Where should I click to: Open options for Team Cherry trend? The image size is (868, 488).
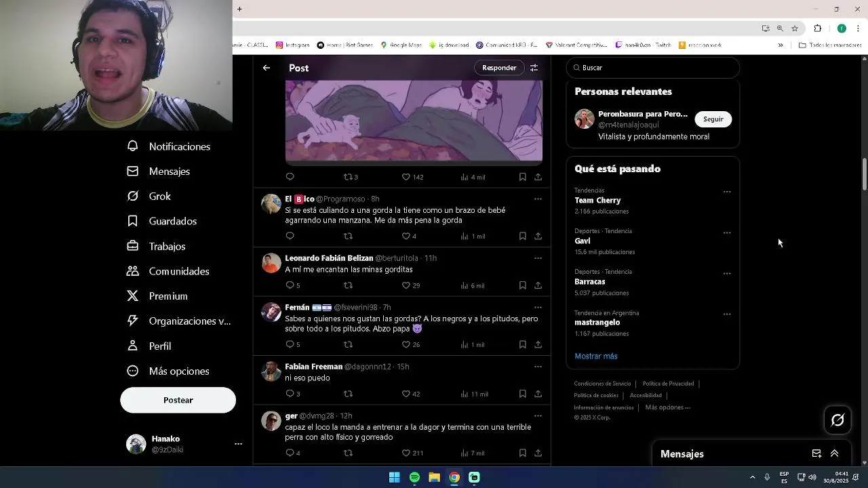pyautogui.click(x=727, y=192)
